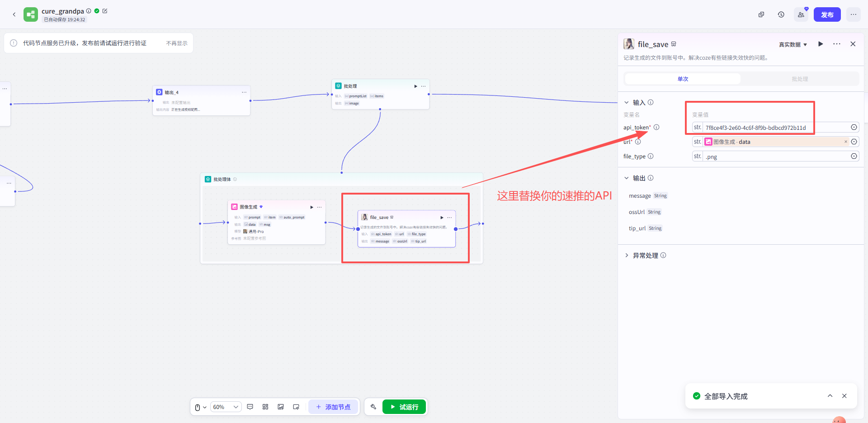This screenshot has height=423, width=868.
Task: Open the node layout/arrange icon near zoom controls
Action: pyautogui.click(x=265, y=407)
